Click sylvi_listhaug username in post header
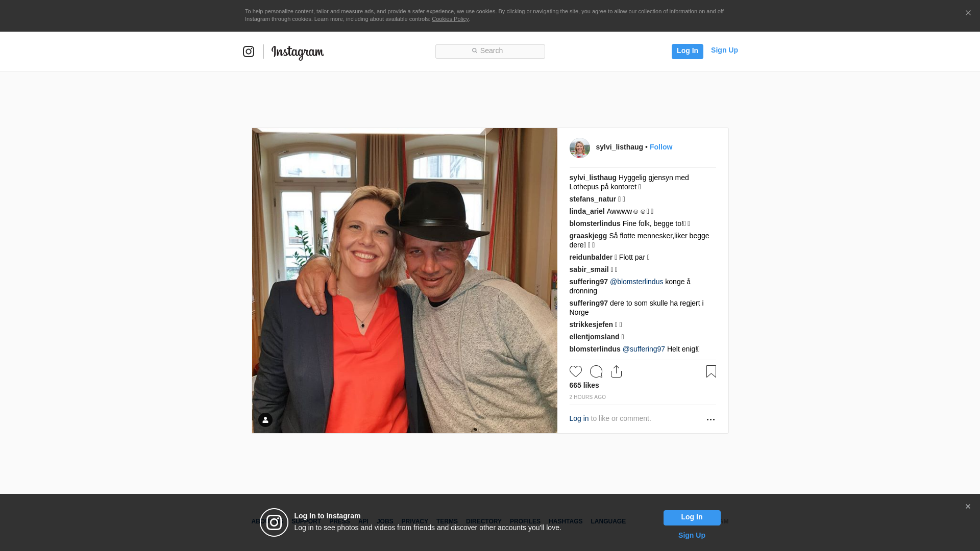 click(x=619, y=147)
